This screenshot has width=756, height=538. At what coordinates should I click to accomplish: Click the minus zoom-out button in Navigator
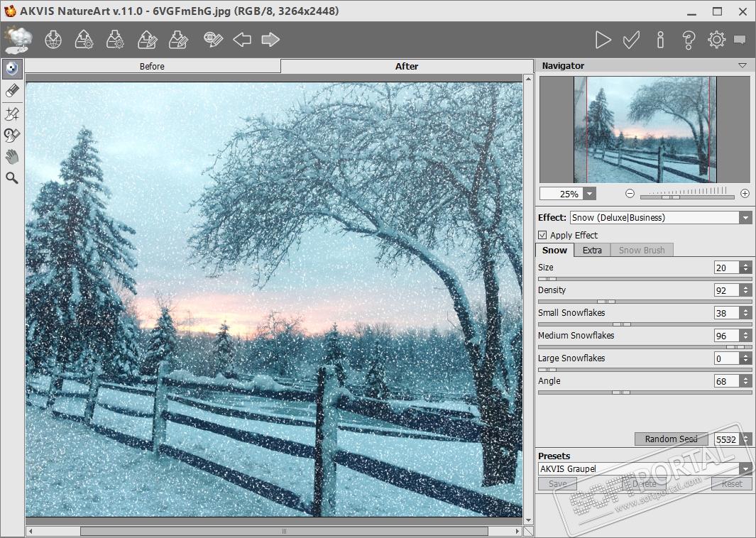click(x=630, y=193)
